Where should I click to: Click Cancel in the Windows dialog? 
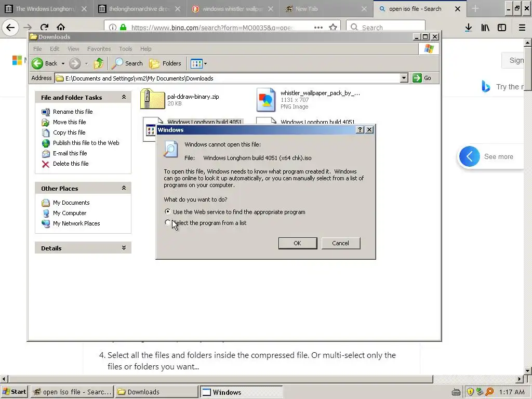coord(341,243)
